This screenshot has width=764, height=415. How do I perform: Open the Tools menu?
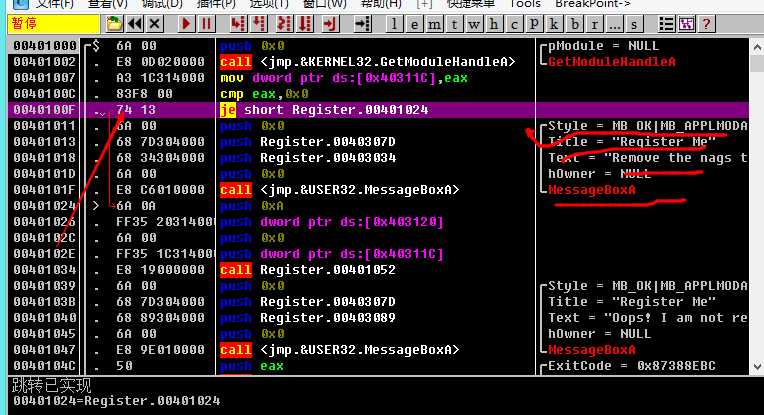(525, 4)
